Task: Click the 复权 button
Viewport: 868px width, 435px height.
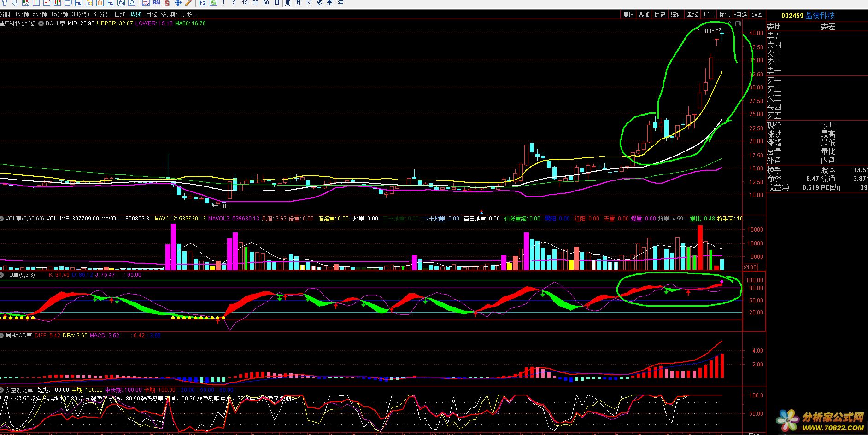Action: 628,15
